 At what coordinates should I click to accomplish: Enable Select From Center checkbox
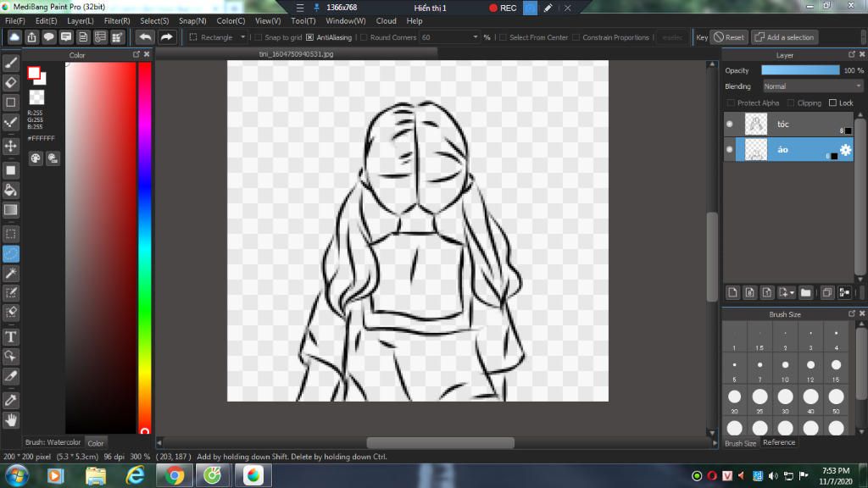tap(503, 37)
